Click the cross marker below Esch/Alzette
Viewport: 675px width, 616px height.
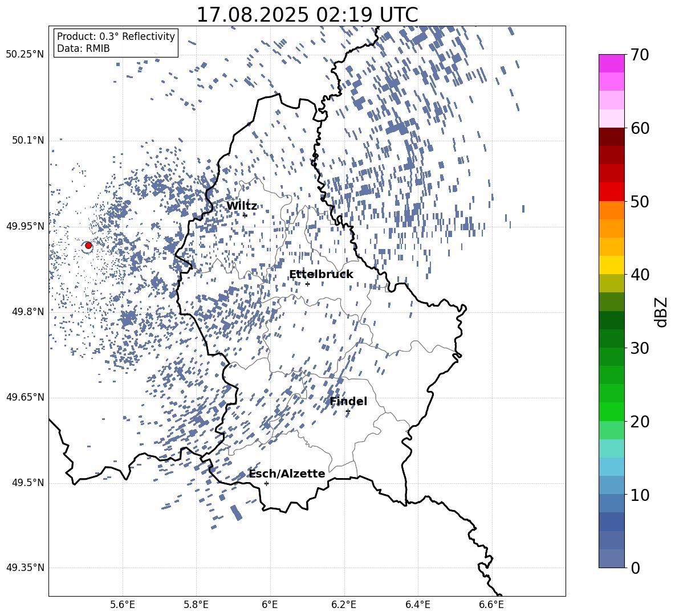[x=266, y=483]
